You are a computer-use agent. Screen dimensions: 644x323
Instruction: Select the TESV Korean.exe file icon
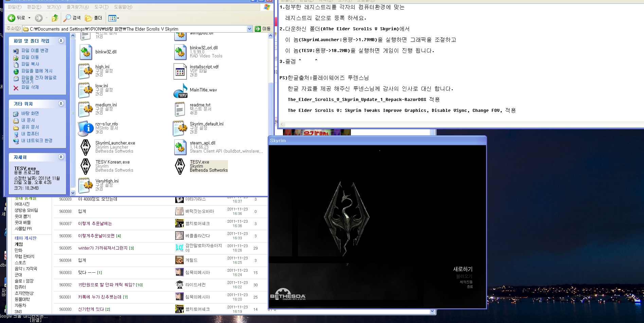(85, 166)
